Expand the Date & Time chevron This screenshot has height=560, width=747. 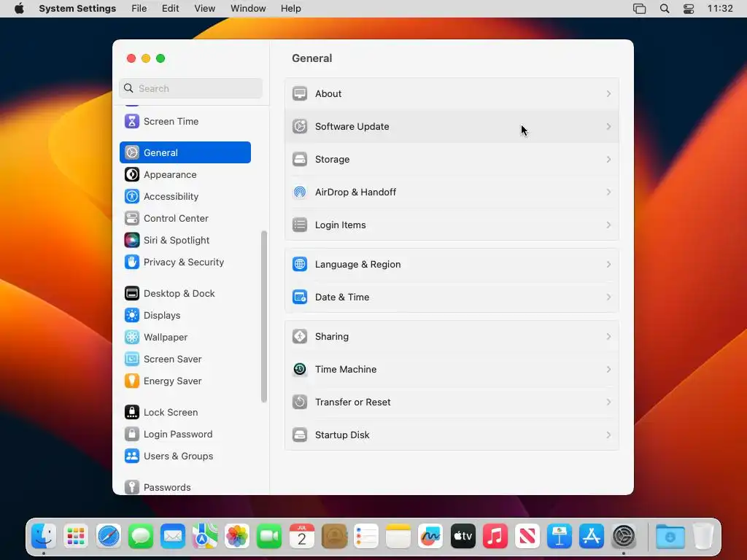(x=609, y=297)
